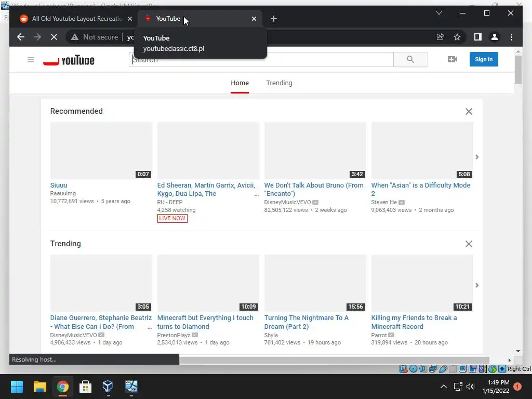Open the Siuuu video title link
The width and height of the screenshot is (532, 399).
[x=59, y=185]
